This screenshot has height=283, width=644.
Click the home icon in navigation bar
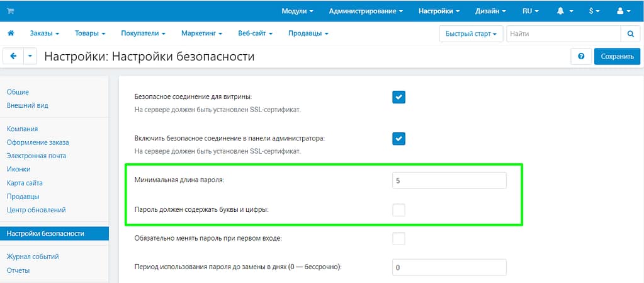point(11,33)
